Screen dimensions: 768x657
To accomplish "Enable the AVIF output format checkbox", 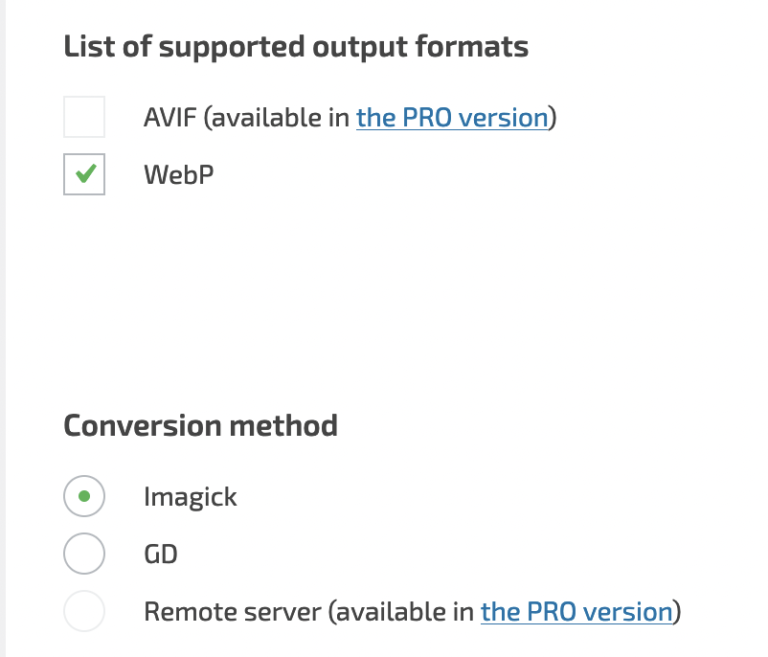I will [84, 118].
